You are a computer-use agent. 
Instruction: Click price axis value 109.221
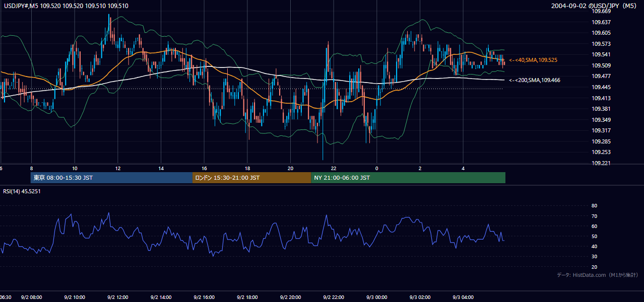point(601,163)
